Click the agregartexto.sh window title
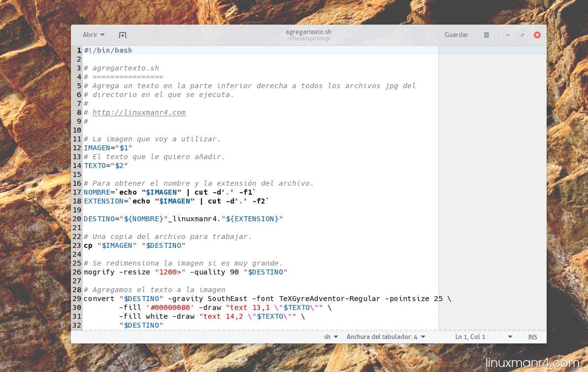Image resolution: width=588 pixels, height=372 pixels. 308,32
